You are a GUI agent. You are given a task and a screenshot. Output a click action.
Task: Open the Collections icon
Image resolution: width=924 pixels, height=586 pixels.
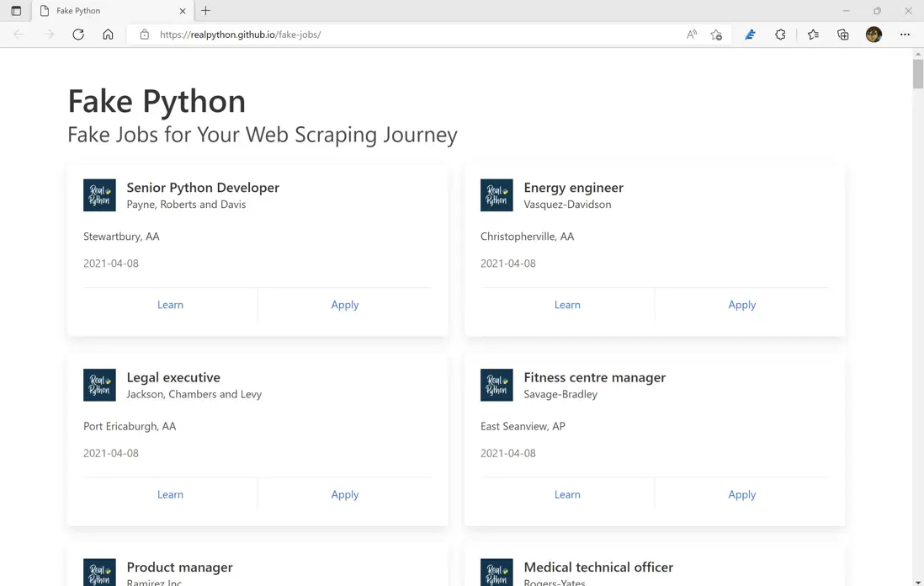point(843,35)
